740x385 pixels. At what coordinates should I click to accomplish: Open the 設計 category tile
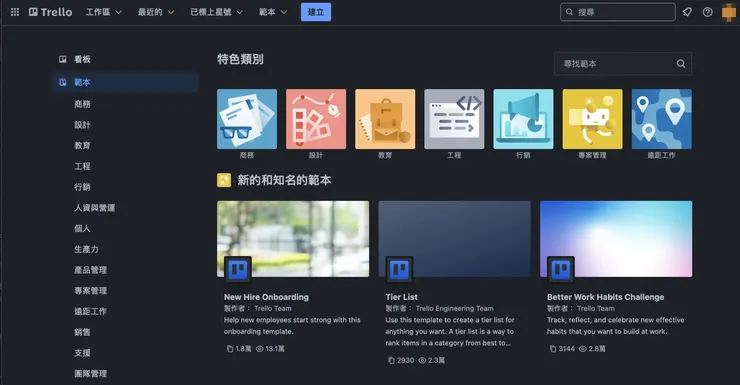(x=316, y=119)
